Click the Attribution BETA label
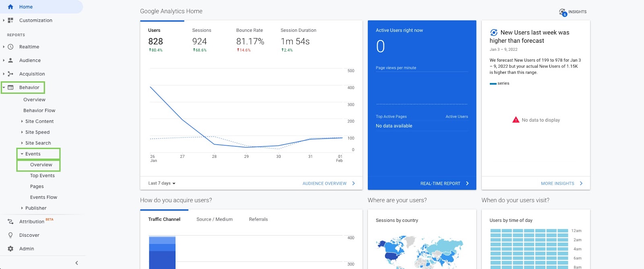 36,221
